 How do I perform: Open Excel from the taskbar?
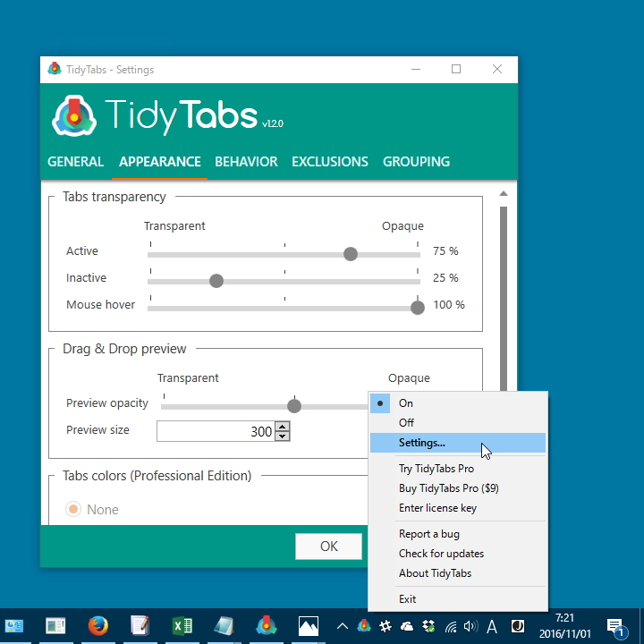point(182,626)
